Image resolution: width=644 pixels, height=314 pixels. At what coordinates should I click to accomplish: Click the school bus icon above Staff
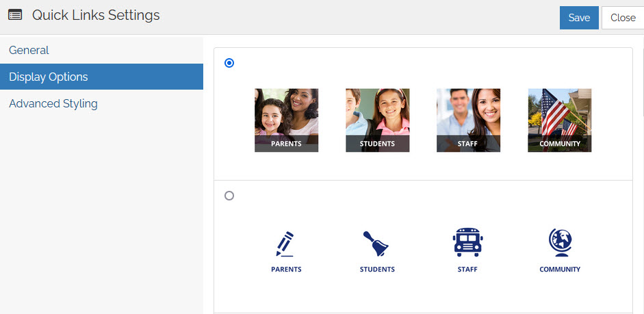click(467, 242)
